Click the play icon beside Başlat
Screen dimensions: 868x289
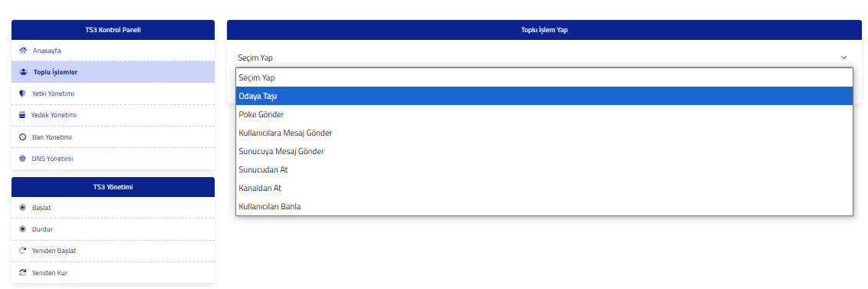pyautogui.click(x=23, y=208)
